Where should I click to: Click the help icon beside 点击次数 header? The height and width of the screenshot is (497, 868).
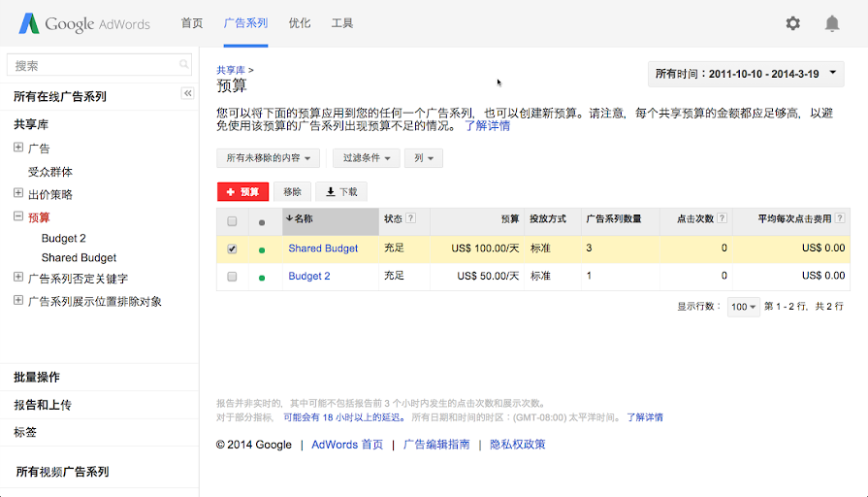pos(723,219)
